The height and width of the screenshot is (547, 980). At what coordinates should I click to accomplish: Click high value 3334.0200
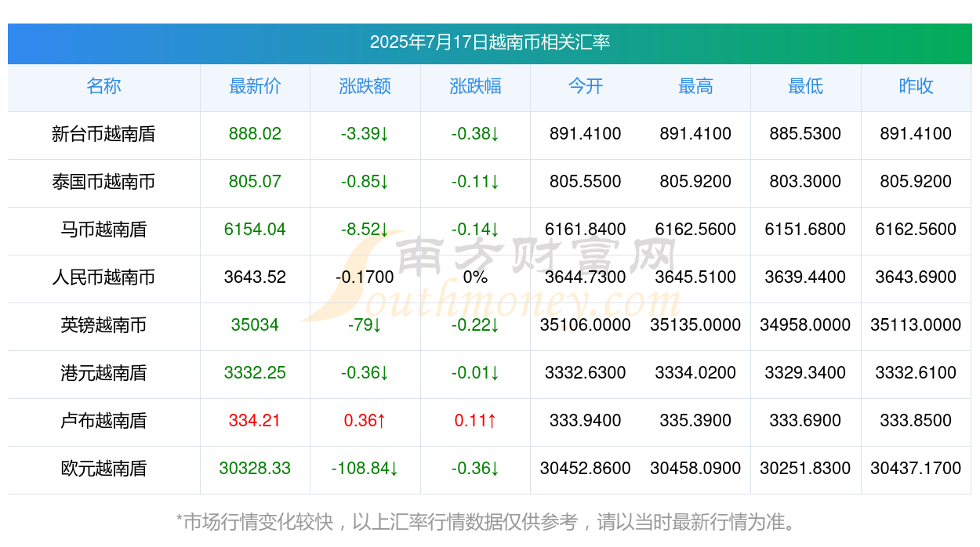click(695, 373)
